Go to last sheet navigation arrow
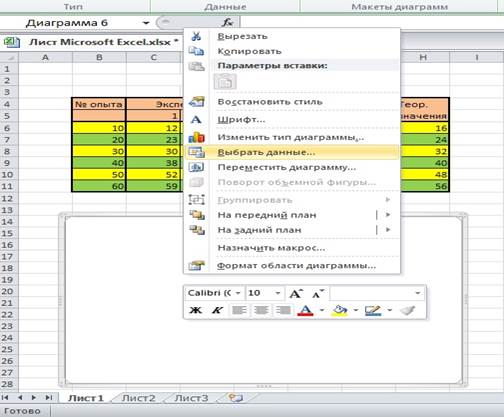This screenshot has width=504, height=417. (x=49, y=397)
